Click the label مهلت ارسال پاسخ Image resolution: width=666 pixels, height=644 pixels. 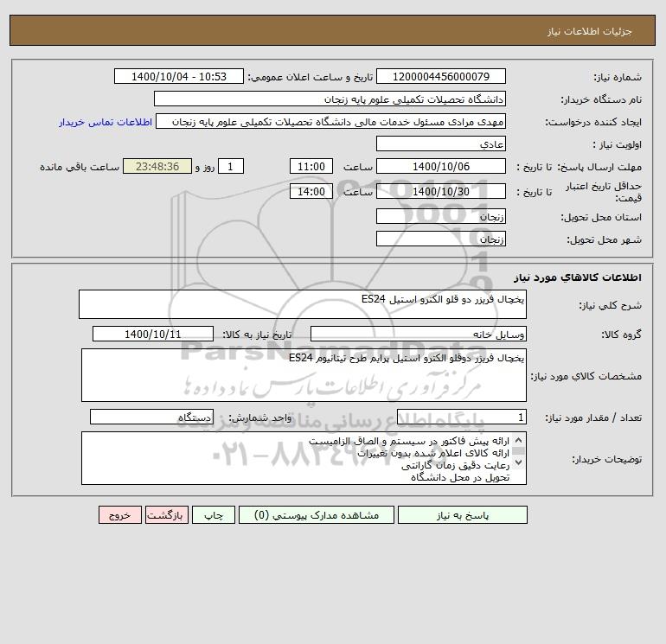tap(599, 167)
